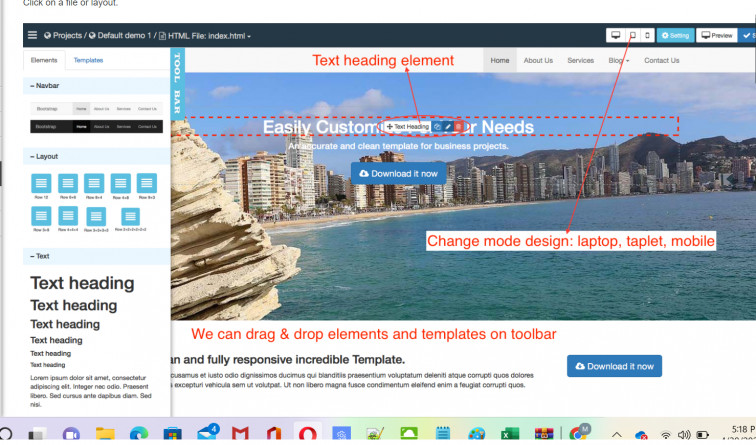The image size is (756, 445).
Task: Open Contact Us in the page navbar
Action: [662, 60]
